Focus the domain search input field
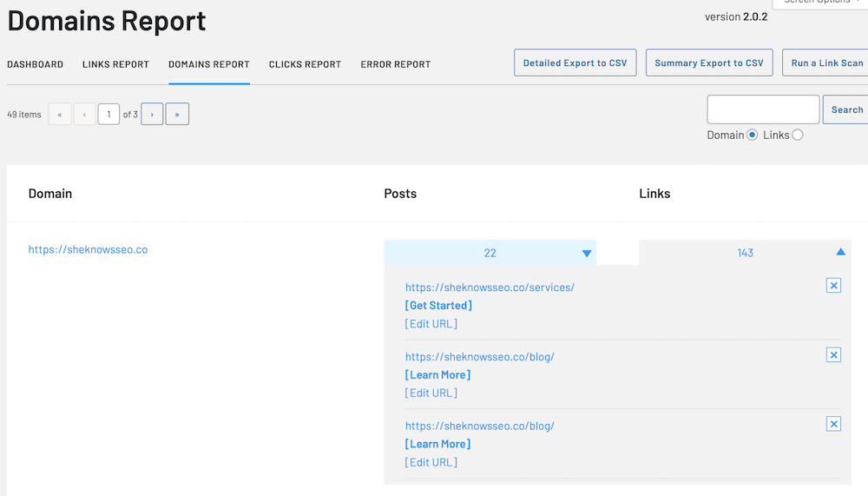Screen dimensions: 868x496 point(763,109)
